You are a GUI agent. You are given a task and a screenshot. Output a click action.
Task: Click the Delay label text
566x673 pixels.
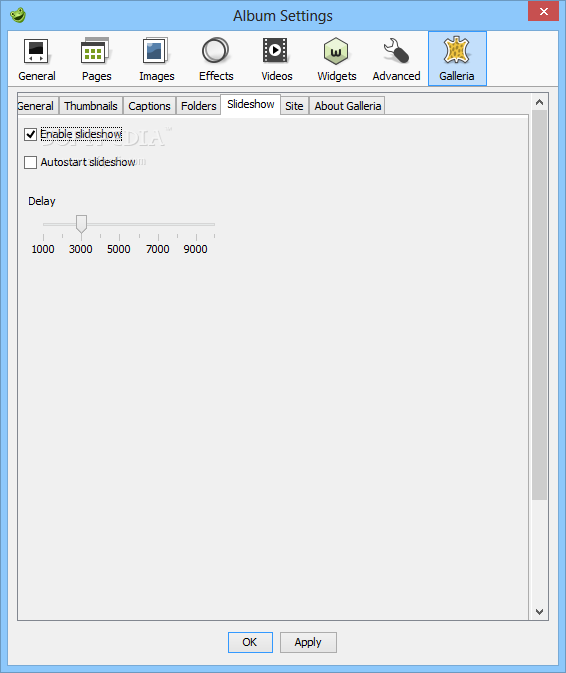42,201
